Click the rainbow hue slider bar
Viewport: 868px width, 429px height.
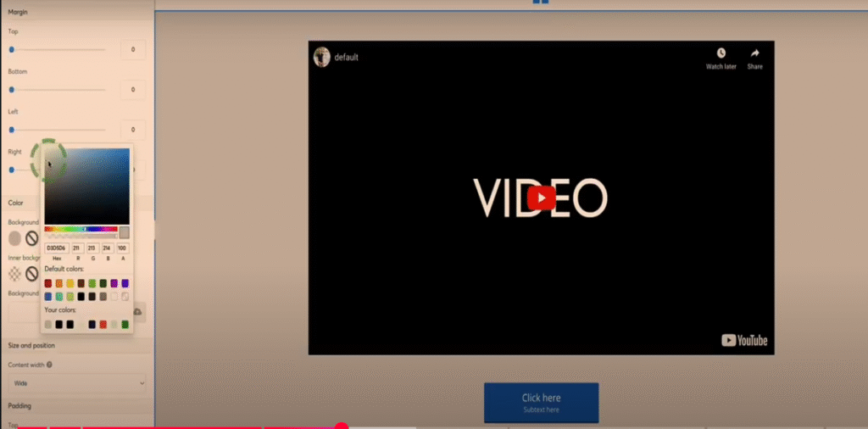[x=81, y=229]
